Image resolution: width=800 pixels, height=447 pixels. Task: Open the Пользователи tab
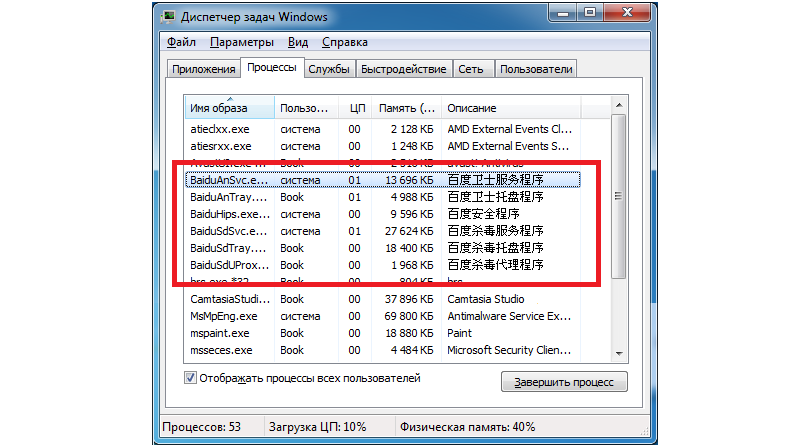(x=536, y=69)
